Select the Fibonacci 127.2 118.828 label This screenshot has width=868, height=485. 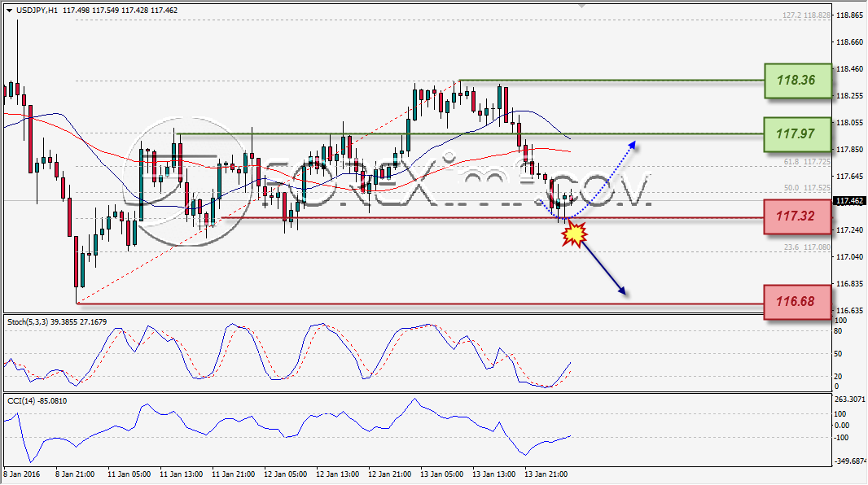point(807,15)
